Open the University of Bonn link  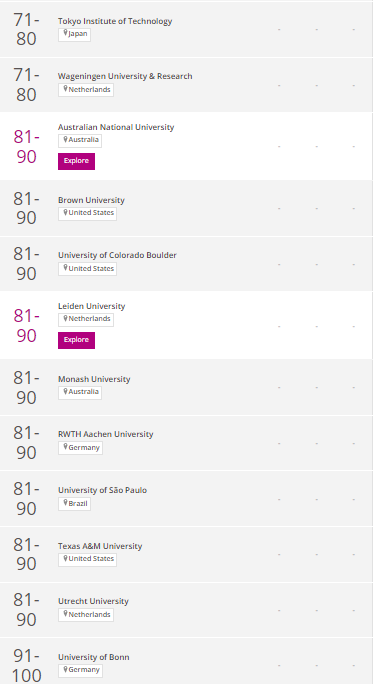tap(93, 657)
